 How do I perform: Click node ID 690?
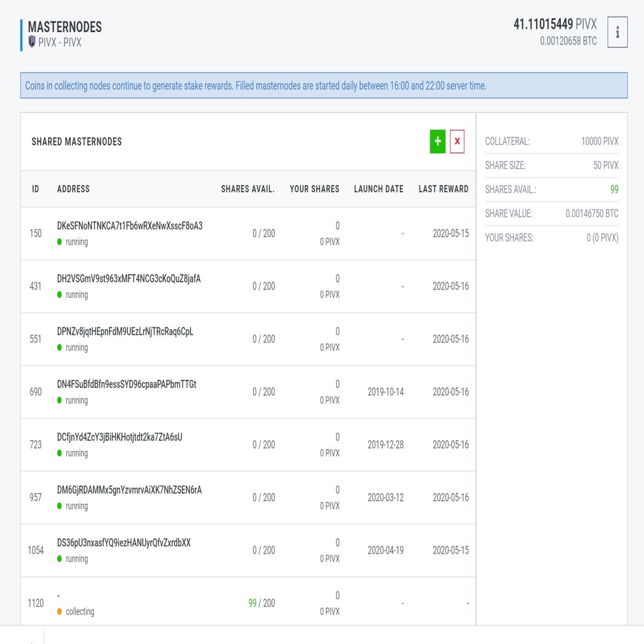35,392
